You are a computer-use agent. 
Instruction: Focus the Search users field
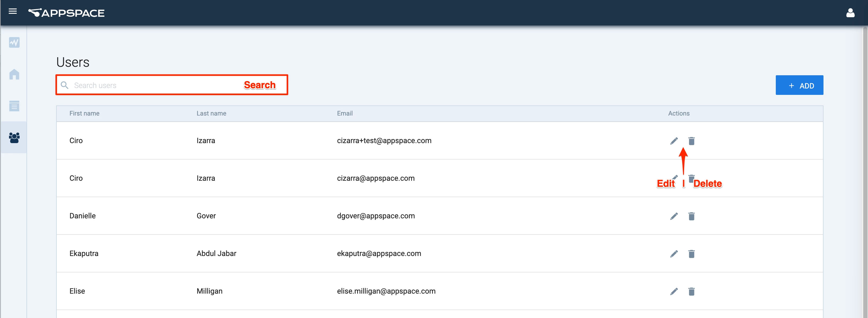152,86
